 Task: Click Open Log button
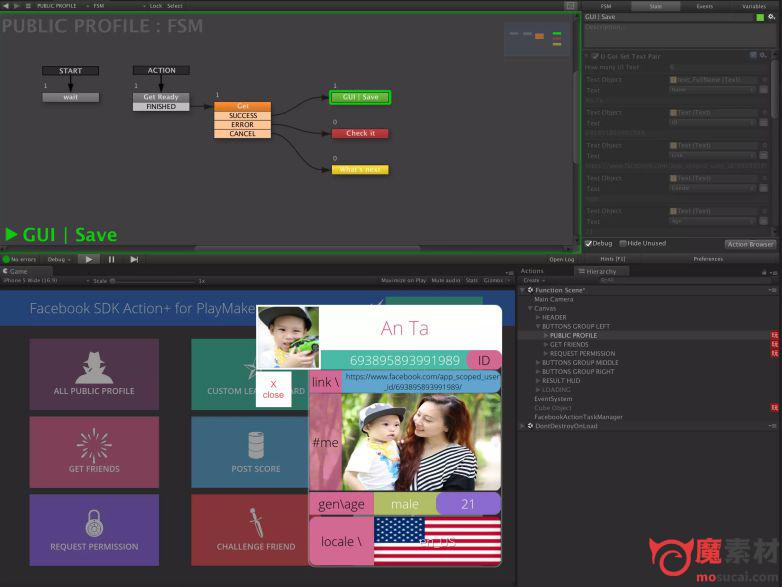[x=562, y=259]
